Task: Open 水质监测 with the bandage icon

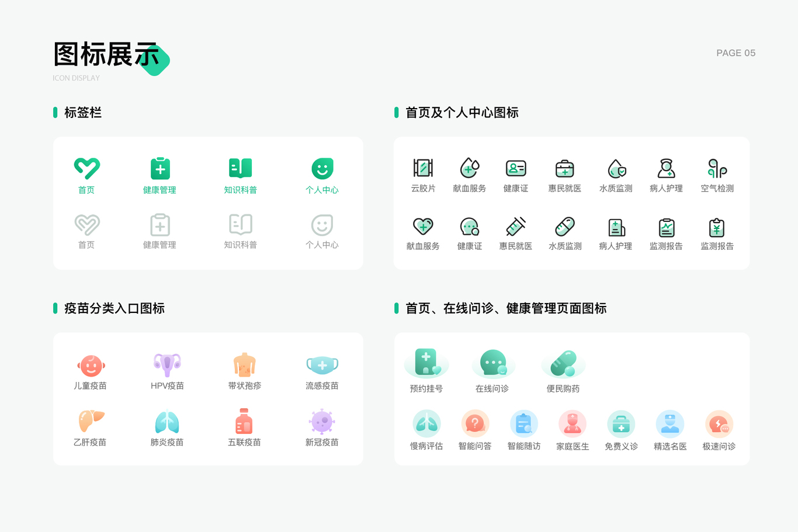Action: (x=565, y=226)
